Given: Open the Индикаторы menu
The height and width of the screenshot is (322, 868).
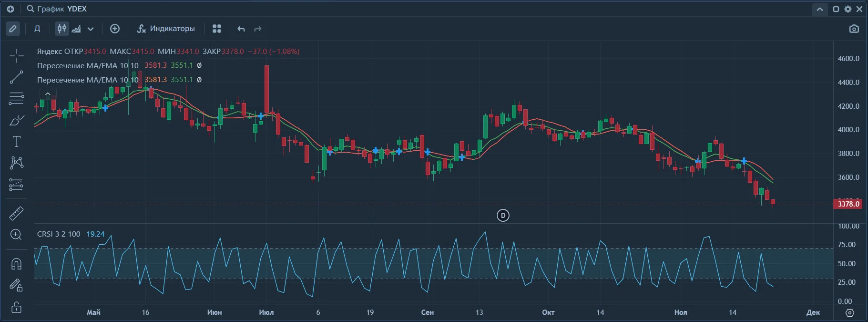Looking at the screenshot, I should [166, 29].
